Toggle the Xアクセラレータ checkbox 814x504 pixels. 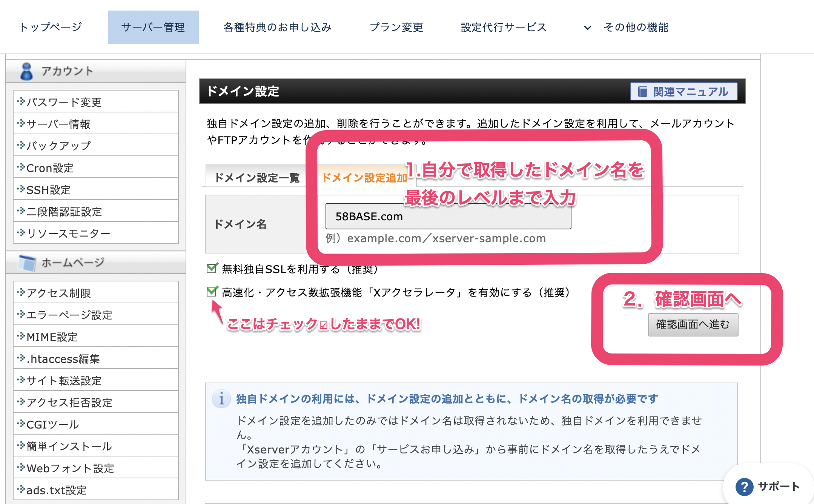click(x=212, y=292)
